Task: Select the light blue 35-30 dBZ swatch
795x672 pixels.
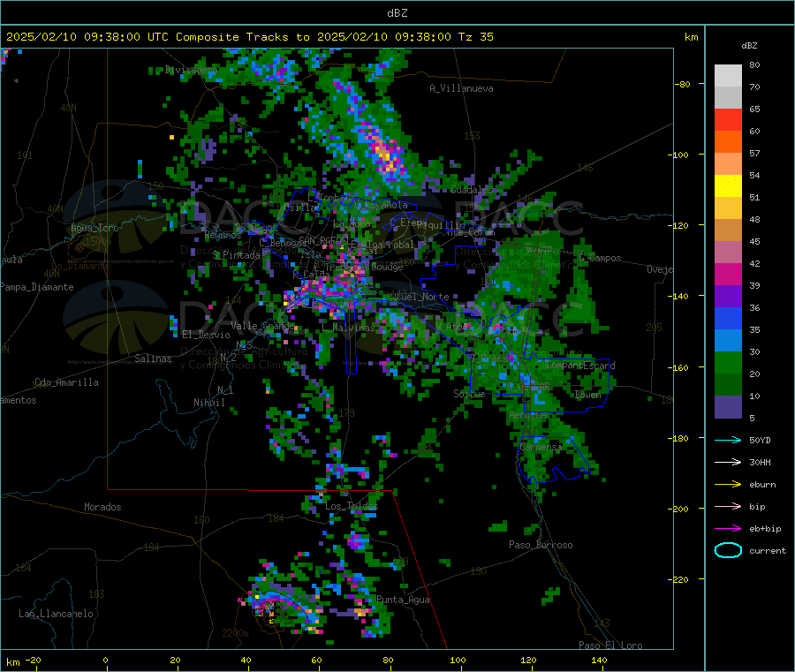Action: click(x=728, y=341)
